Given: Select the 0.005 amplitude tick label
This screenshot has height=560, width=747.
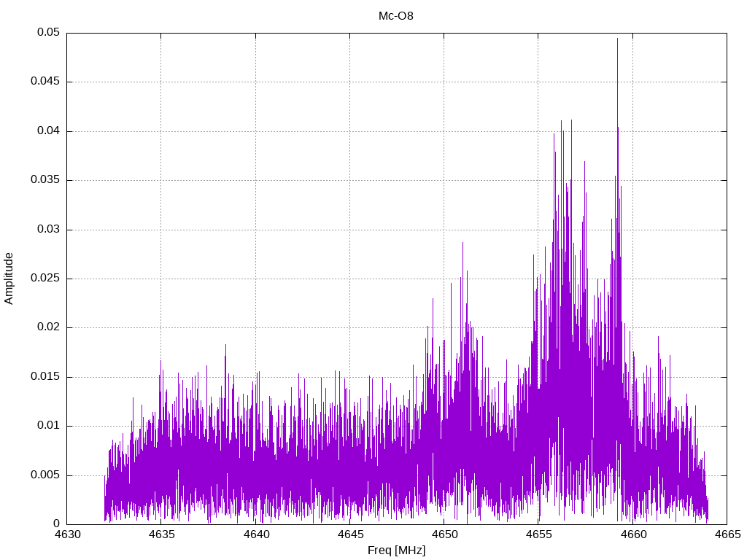Looking at the screenshot, I should [x=45, y=475].
